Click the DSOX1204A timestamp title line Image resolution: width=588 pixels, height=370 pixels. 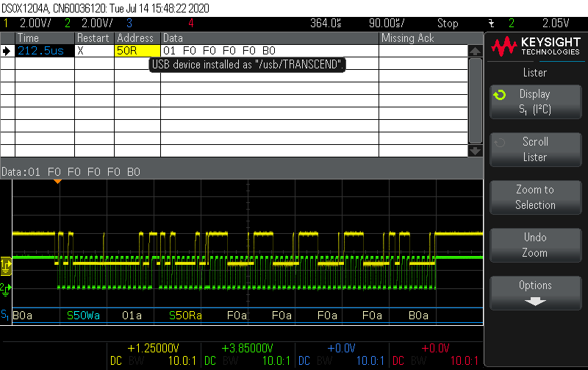tap(105, 8)
